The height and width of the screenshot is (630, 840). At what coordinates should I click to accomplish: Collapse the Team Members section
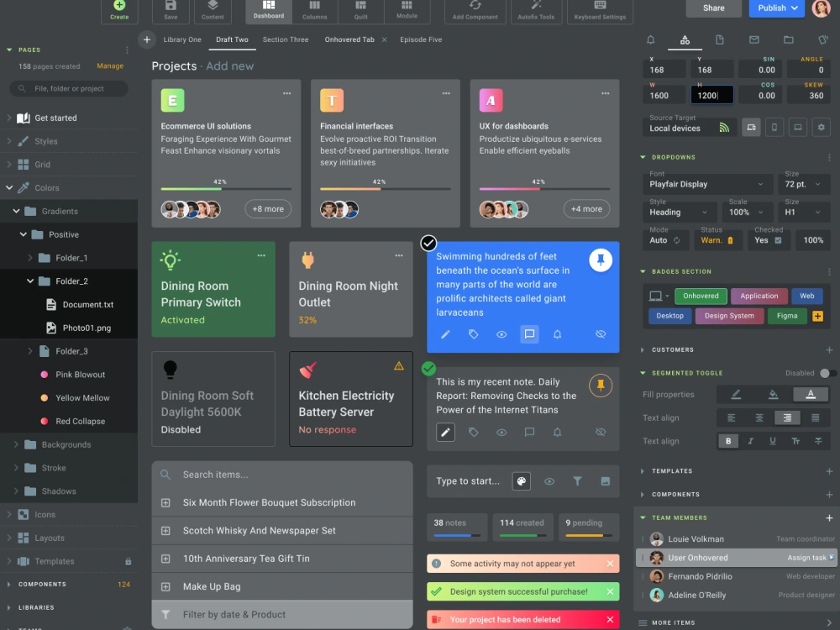[x=643, y=517]
